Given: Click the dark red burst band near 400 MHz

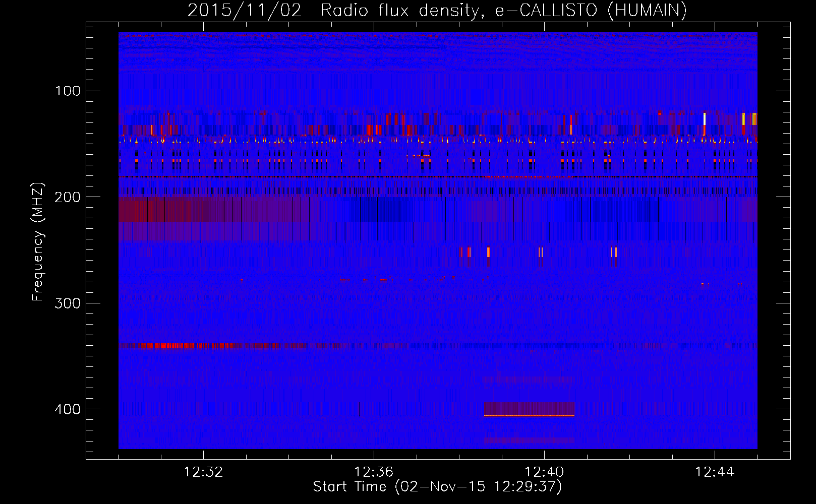Looking at the screenshot, I should coord(529,409).
